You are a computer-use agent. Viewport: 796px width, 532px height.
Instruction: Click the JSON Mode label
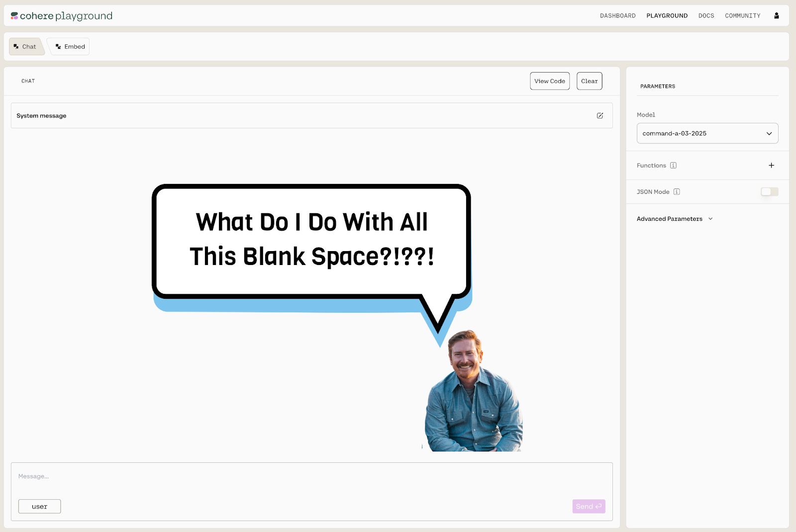click(653, 192)
